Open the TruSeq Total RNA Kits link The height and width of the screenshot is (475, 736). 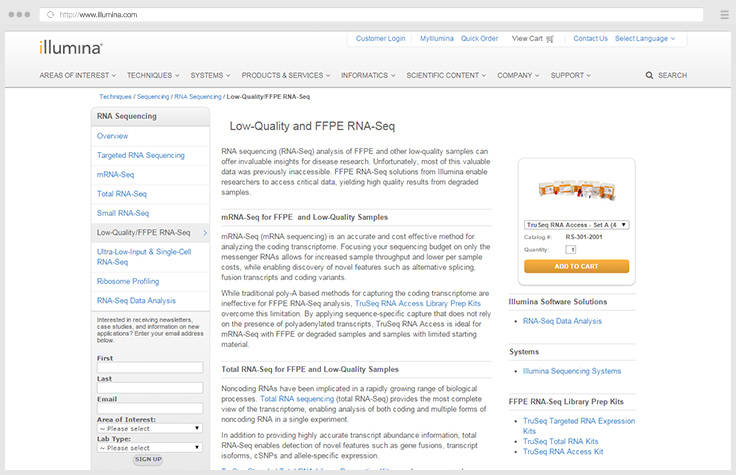(562, 441)
